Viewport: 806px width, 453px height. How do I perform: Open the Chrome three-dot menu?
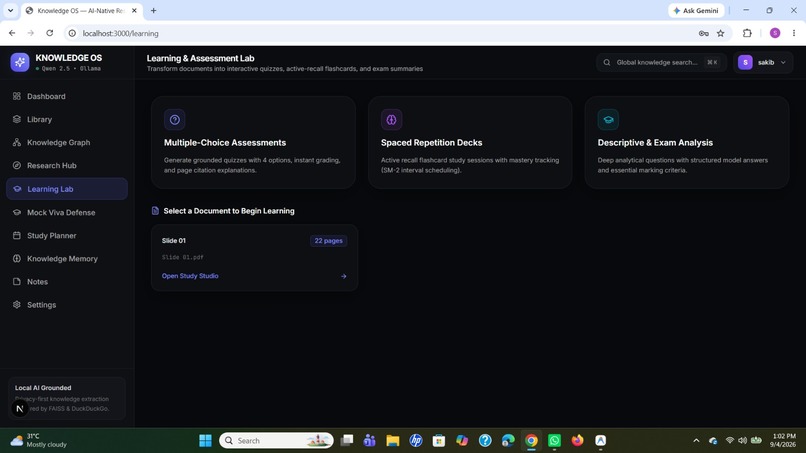[x=794, y=33]
